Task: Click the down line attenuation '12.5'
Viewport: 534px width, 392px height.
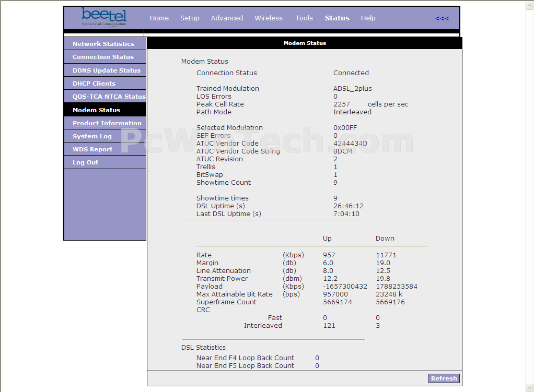Action: pyautogui.click(x=383, y=270)
